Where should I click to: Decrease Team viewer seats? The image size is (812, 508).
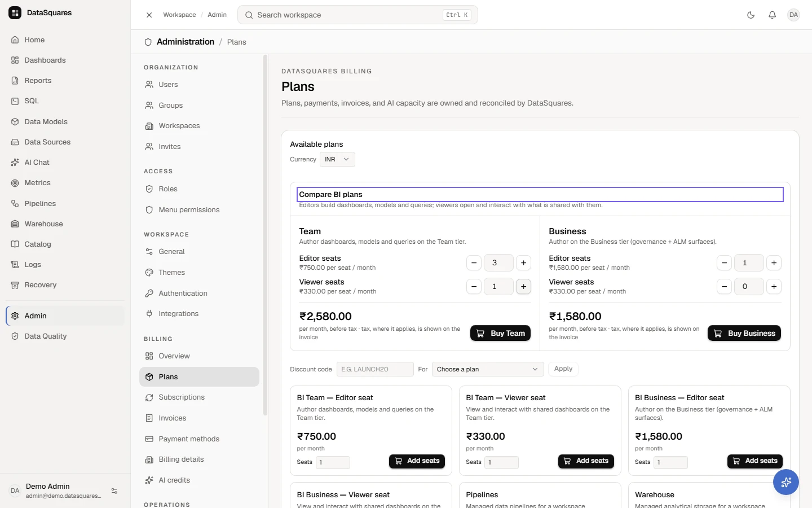pyautogui.click(x=474, y=287)
